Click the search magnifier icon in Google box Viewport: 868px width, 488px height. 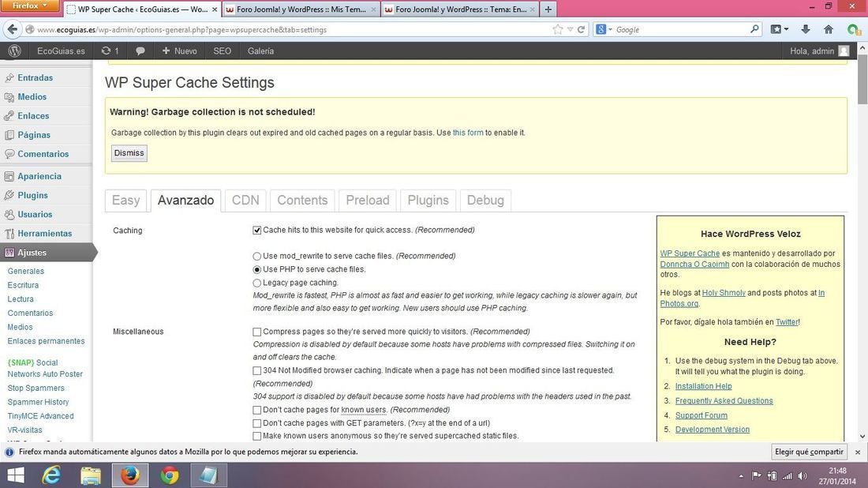point(754,28)
